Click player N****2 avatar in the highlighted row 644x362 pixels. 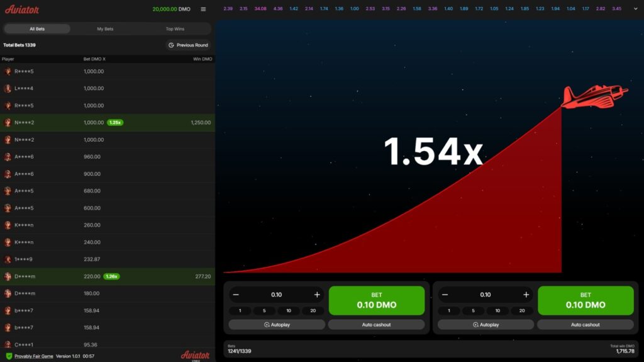point(8,123)
